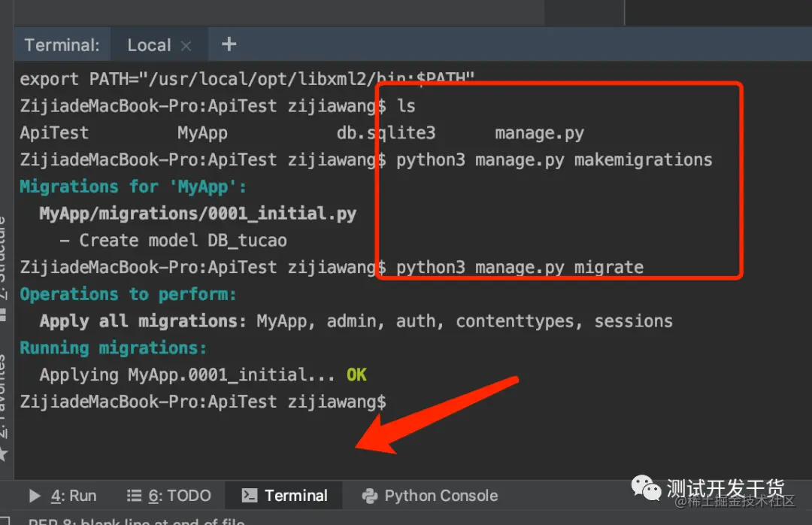Click 'MyApp' in the ls output row

202,133
